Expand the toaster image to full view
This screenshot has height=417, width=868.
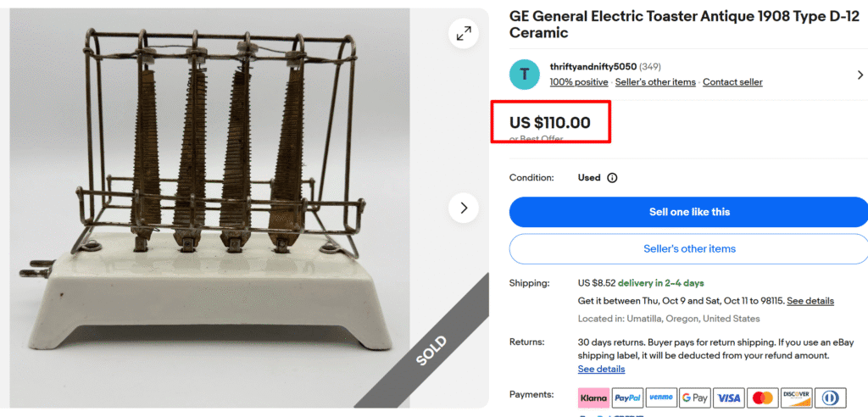click(x=464, y=33)
